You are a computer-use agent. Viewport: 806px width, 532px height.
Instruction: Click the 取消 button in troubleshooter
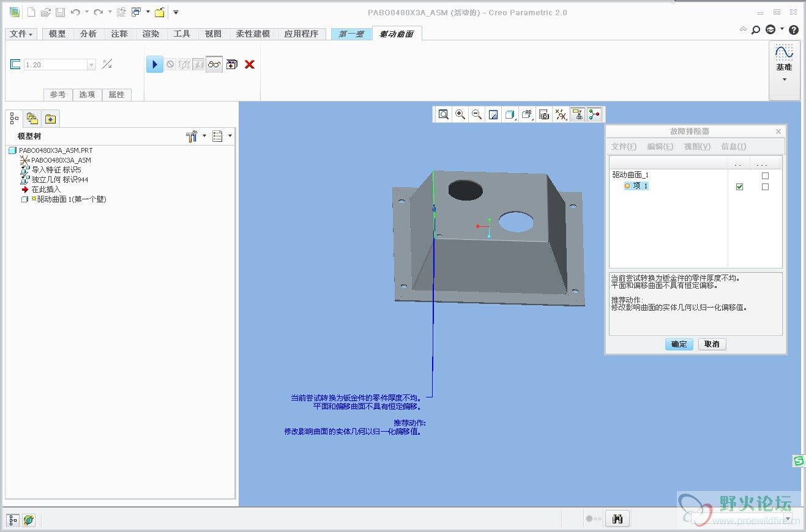(x=712, y=344)
